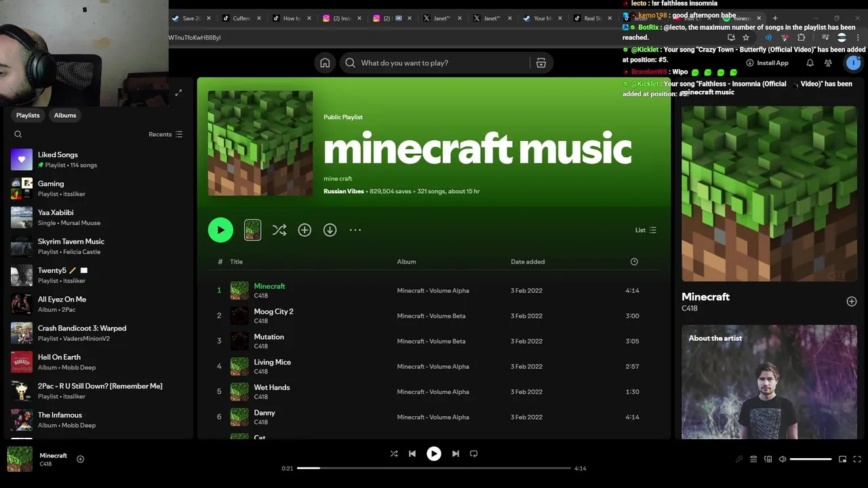Screen dimensions: 868x488
Task: Search within Your Library
Action: (x=18, y=134)
